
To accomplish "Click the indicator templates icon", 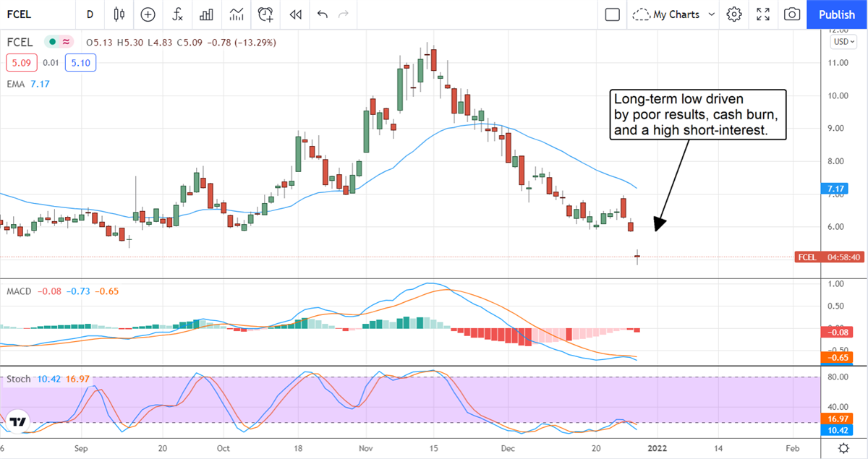I will [236, 14].
